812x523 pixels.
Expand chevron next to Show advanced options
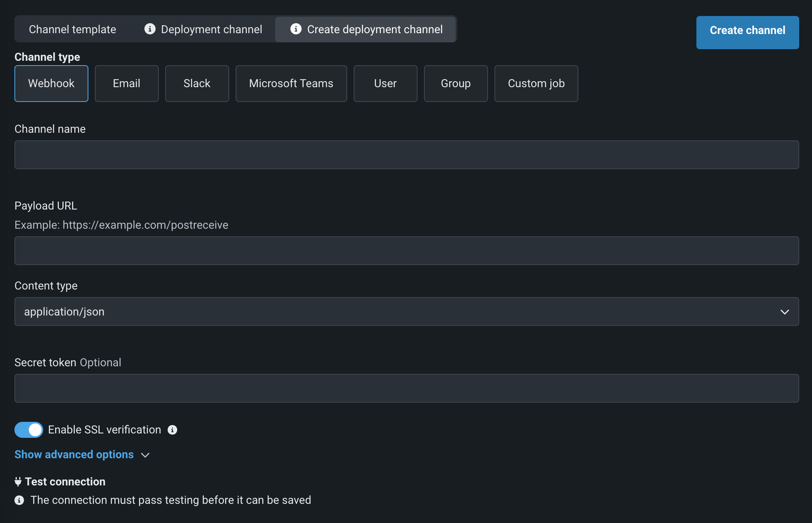[146, 455]
